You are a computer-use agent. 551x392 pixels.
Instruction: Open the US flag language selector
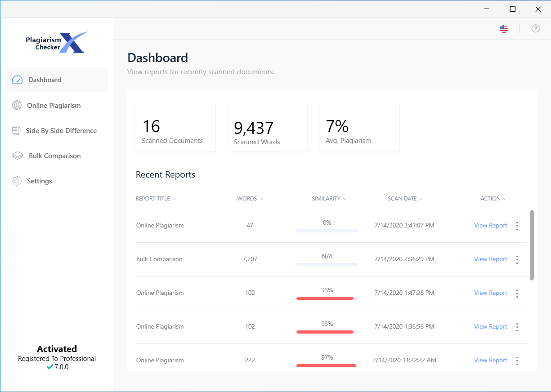tap(504, 29)
